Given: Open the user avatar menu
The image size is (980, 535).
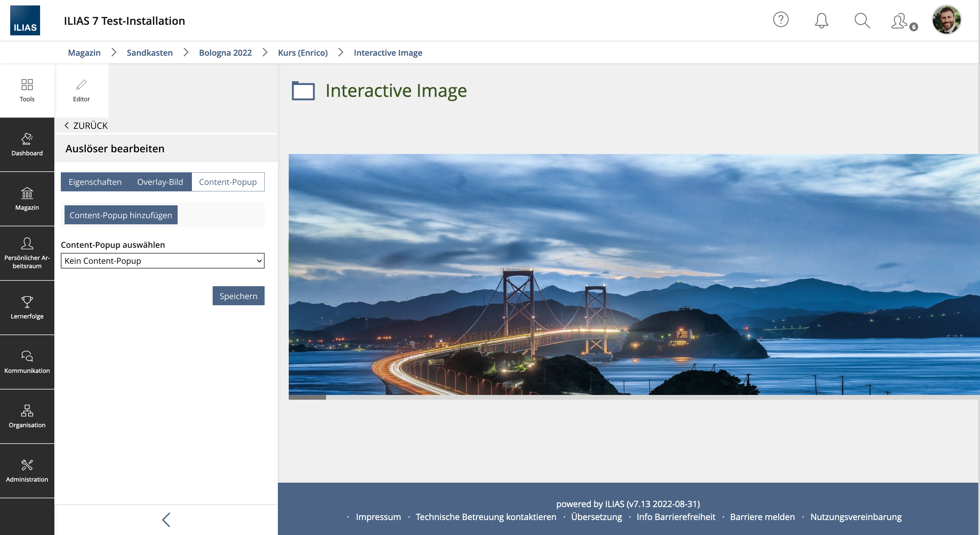Looking at the screenshot, I should pos(946,20).
